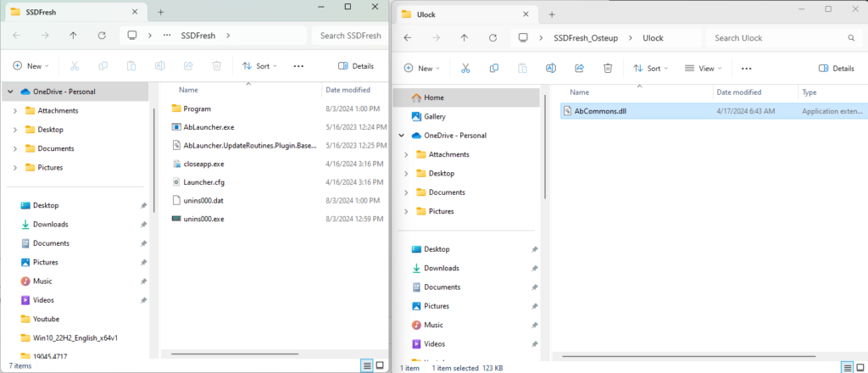Viewport: 868px width, 373px height.
Task: Open a new tab in Ulock window
Action: pos(551,14)
